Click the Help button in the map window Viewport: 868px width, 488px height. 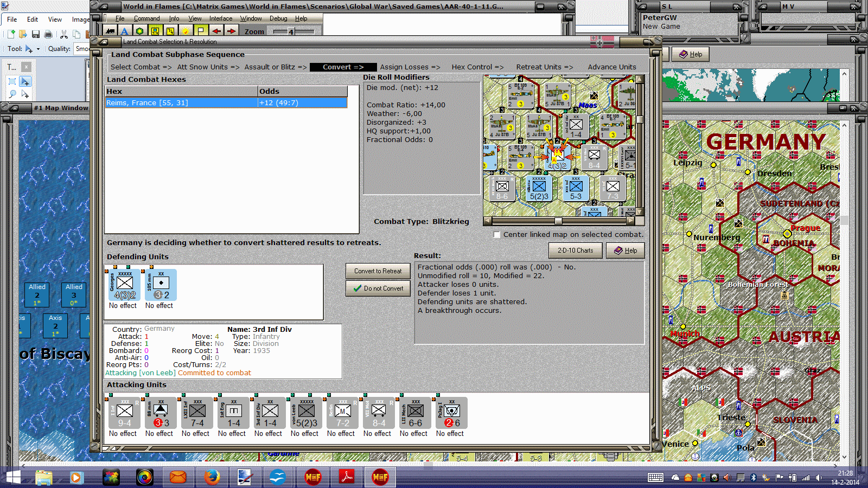[x=691, y=54]
